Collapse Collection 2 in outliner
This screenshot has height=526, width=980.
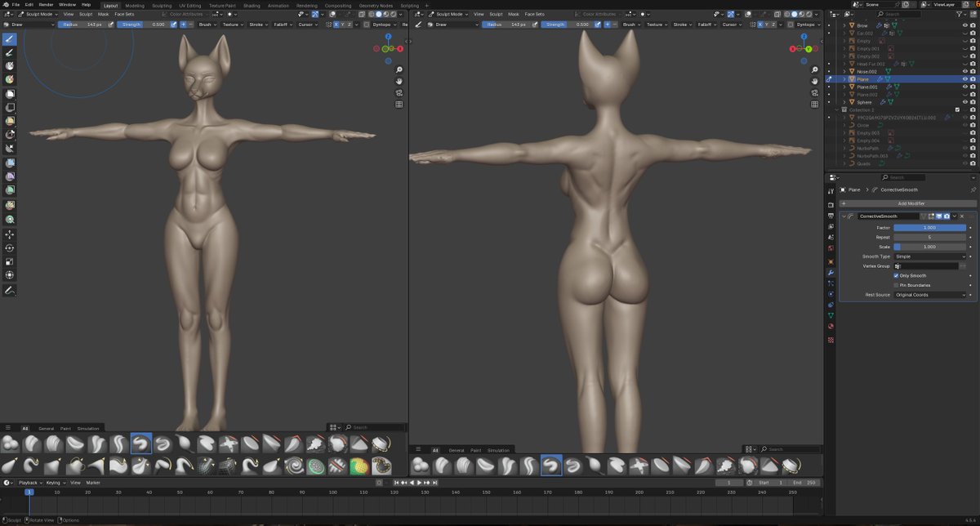pos(837,109)
